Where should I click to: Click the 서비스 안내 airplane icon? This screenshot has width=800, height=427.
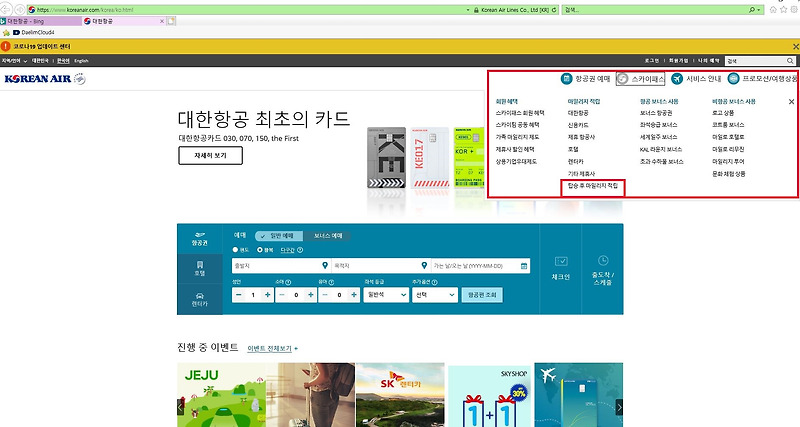click(677, 79)
